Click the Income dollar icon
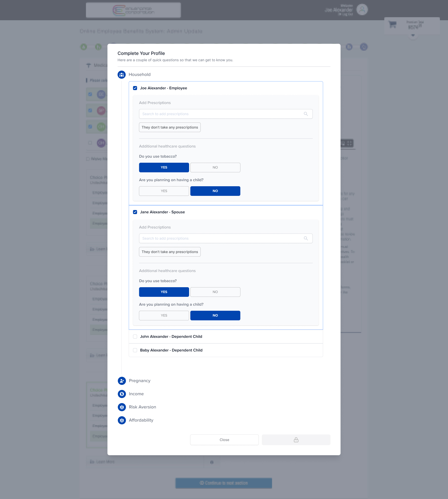 click(121, 394)
